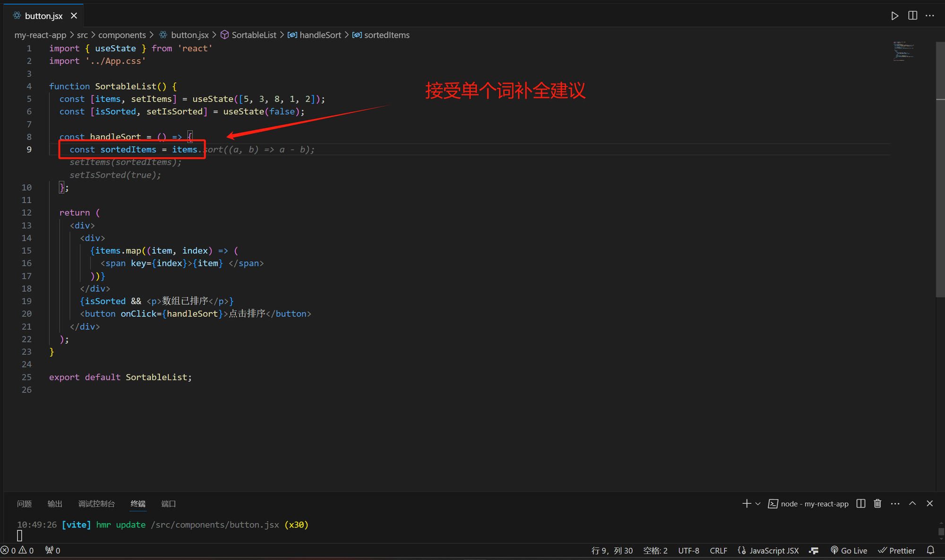The width and height of the screenshot is (945, 560).
Task: Click the SortableList breadcrumb
Action: point(254,35)
